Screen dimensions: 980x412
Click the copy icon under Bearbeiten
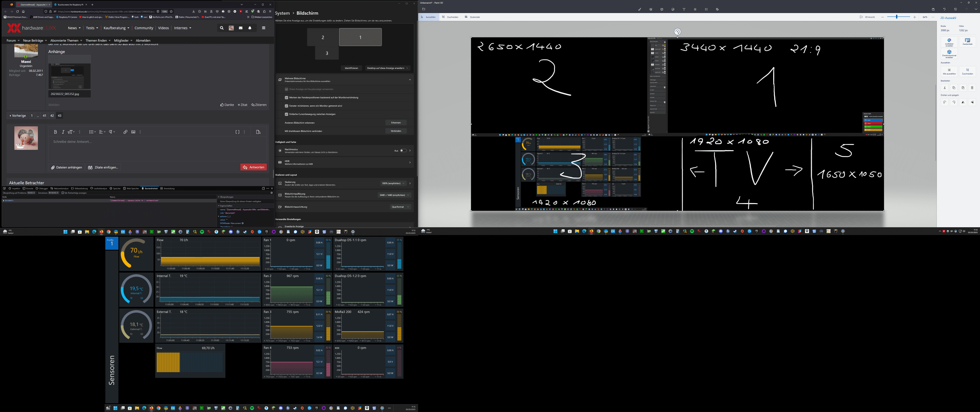(954, 88)
